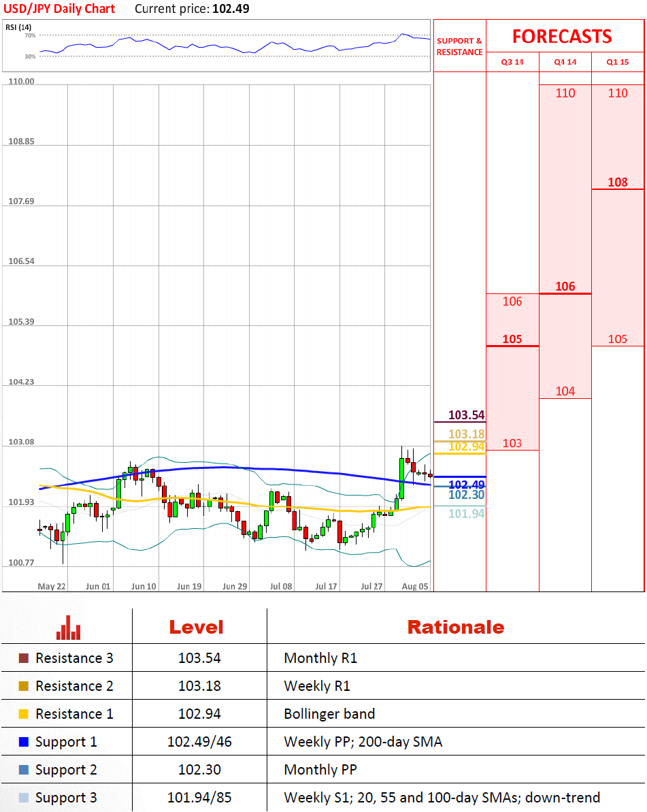The image size is (647, 812).
Task: Click the 102.49/46 level cell
Action: [199, 742]
